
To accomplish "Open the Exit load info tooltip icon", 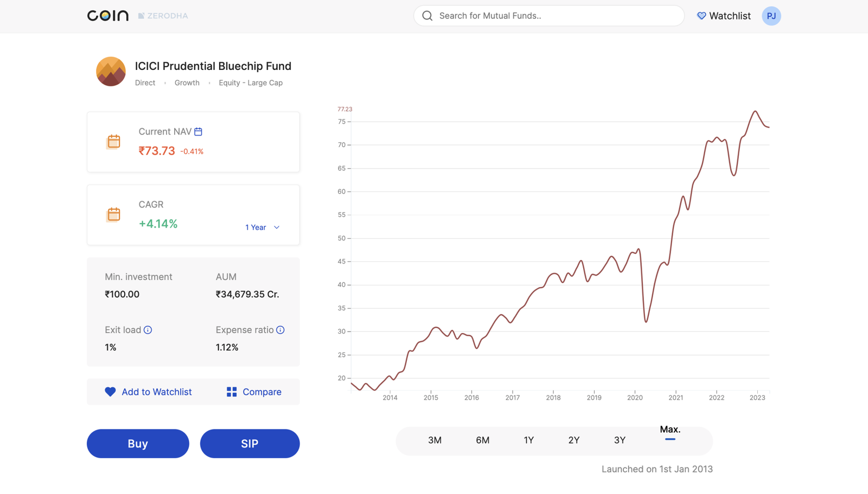I will [x=148, y=330].
